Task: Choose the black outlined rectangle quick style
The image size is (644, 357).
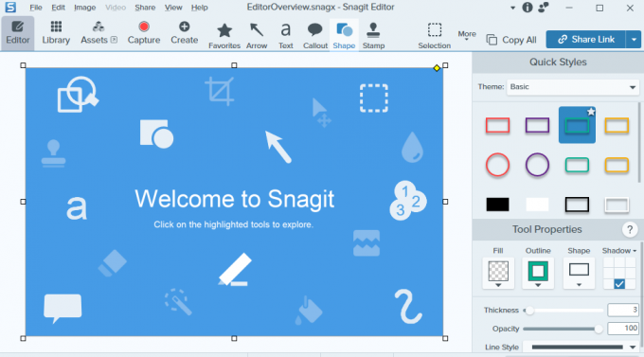Action: pos(577,205)
